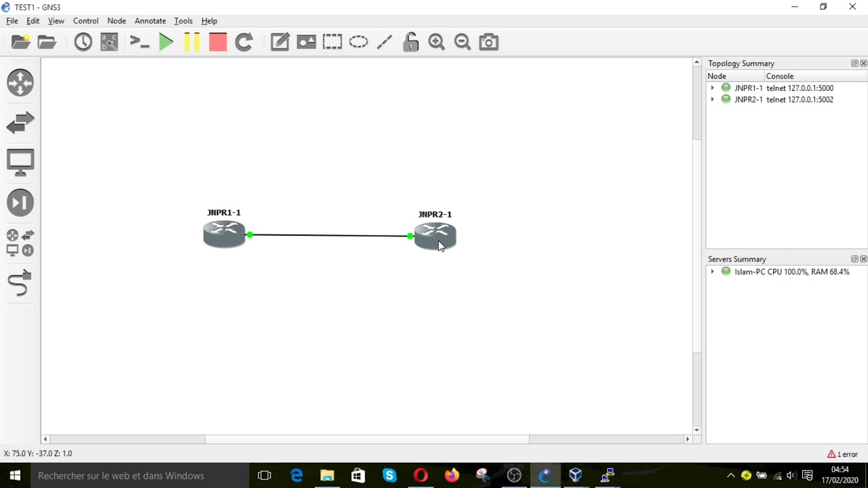Screen dimensions: 868x488
Task: Open console to all devices icon
Action: pyautogui.click(x=139, y=42)
